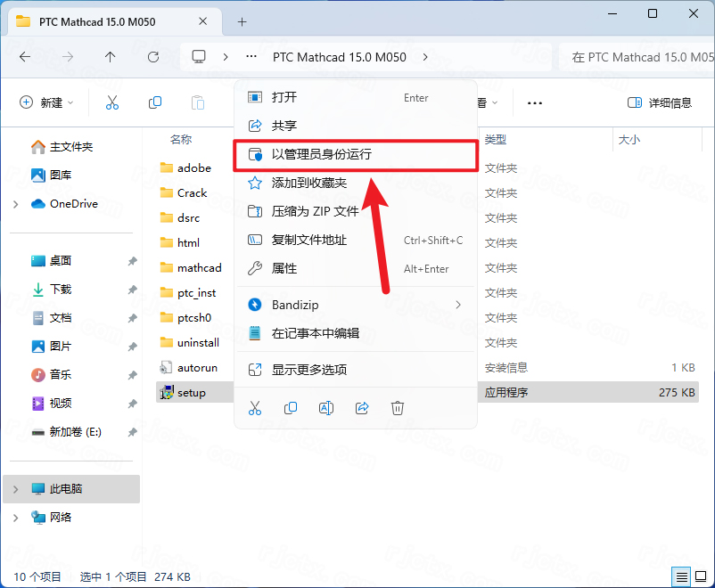Screen dimensions: 715x588
Task: Expand the OneDrive sidebar entry
Action: [x=14, y=203]
